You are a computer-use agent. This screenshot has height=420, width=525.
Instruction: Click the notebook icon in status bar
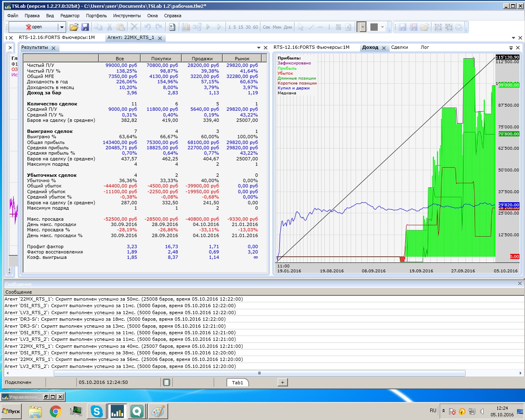[x=167, y=382]
